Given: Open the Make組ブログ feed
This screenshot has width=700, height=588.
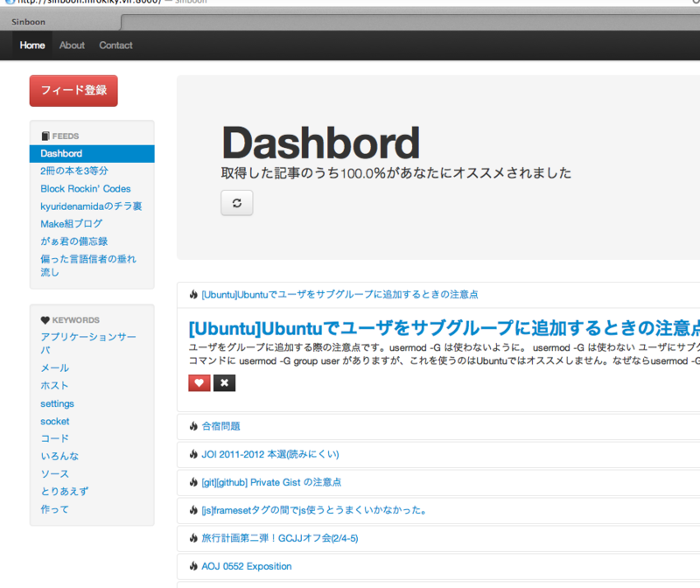Looking at the screenshot, I should pyautogui.click(x=72, y=224).
